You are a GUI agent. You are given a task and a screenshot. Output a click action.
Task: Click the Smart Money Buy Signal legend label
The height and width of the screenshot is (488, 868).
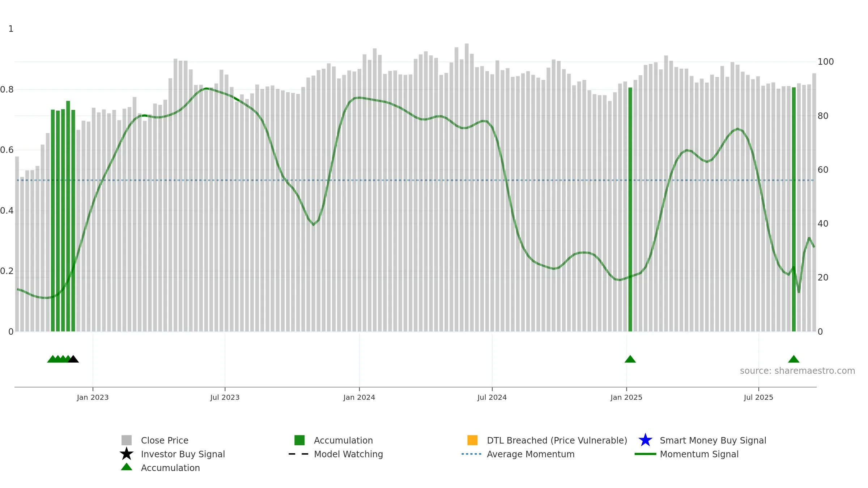click(x=713, y=440)
